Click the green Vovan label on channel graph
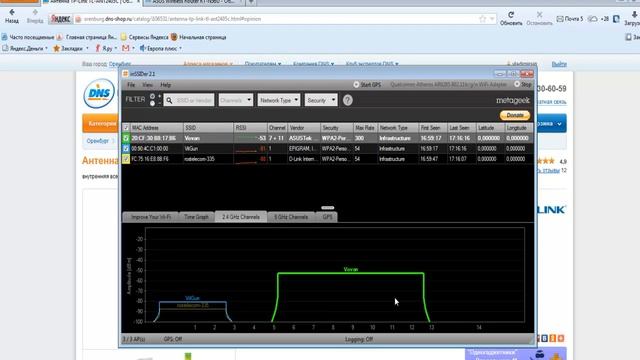The height and width of the screenshot is (360, 640). [x=351, y=269]
